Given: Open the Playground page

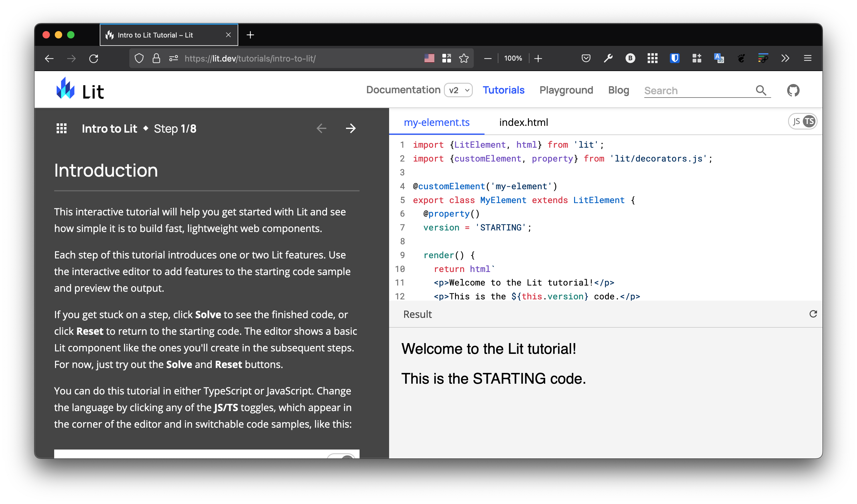Looking at the screenshot, I should [566, 90].
